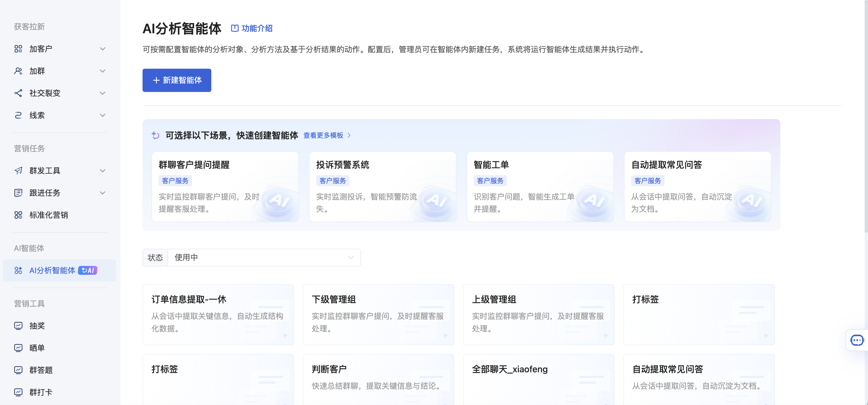Choose the 自动提取常见问答 template card
The image size is (868, 405).
tap(697, 186)
